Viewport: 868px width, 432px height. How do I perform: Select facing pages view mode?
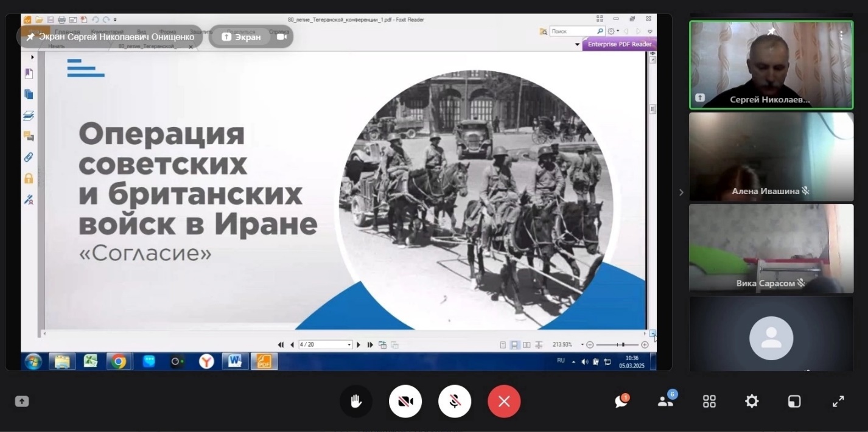coord(527,344)
